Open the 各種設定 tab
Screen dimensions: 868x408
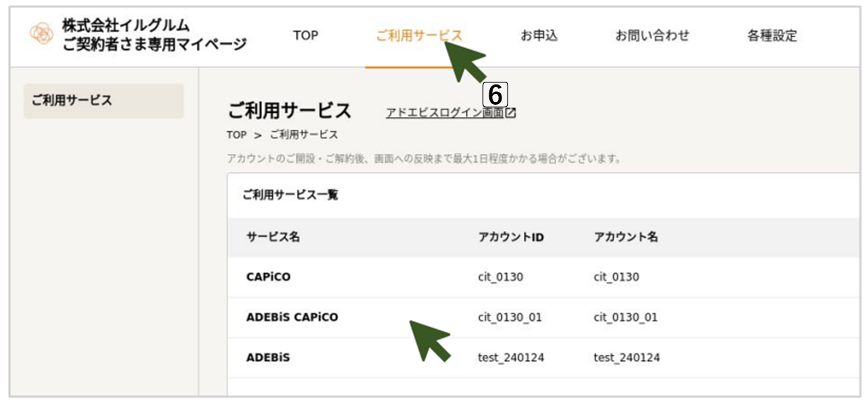[x=771, y=36]
